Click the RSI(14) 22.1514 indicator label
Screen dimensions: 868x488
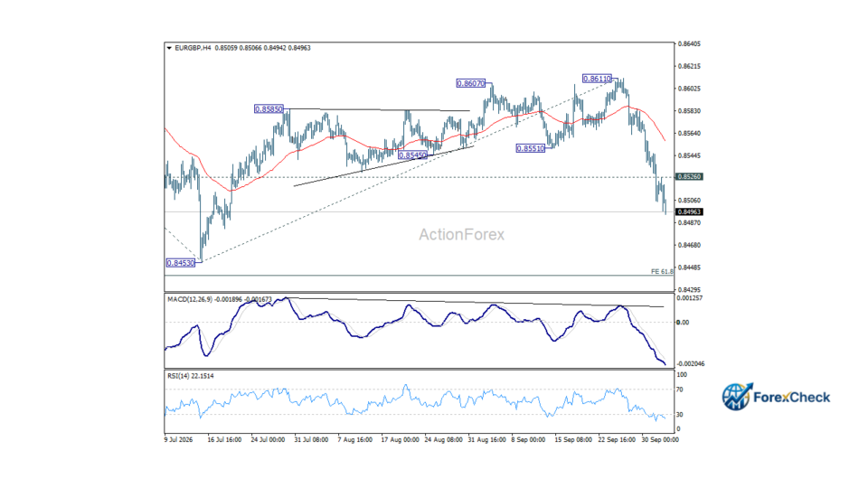(x=191, y=376)
